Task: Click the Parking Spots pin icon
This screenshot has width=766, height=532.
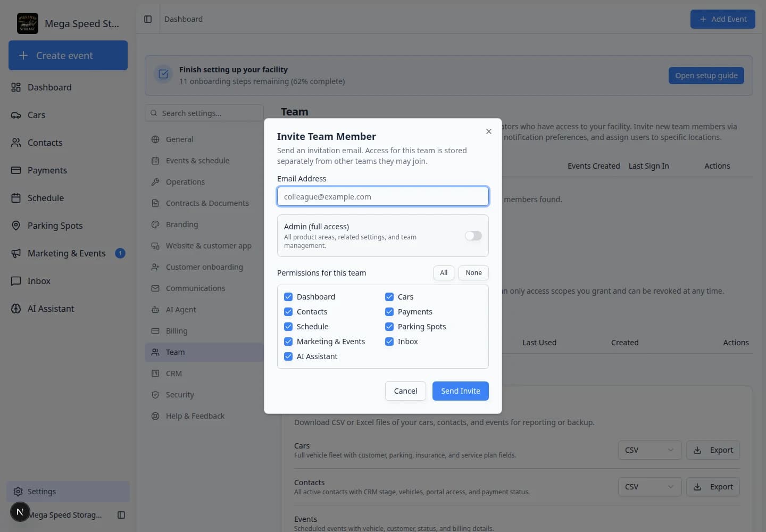Action: [16, 226]
